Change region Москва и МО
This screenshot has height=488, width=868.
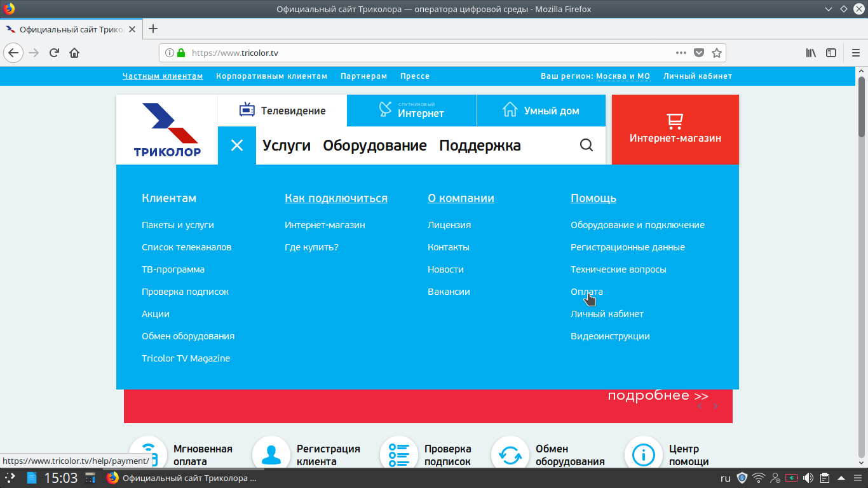[623, 76]
